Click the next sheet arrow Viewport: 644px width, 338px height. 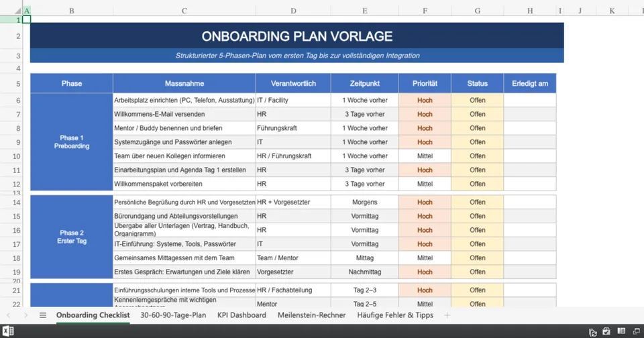pyautogui.click(x=25, y=315)
